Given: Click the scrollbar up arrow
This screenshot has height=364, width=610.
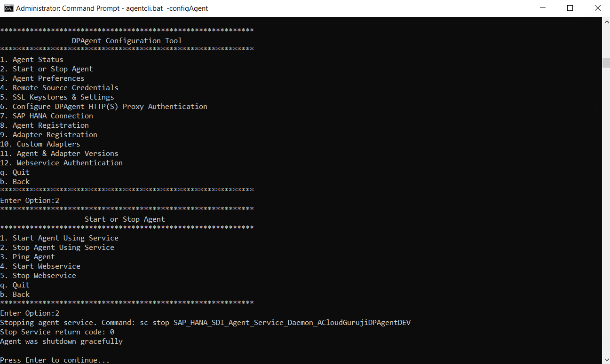Looking at the screenshot, I should point(606,22).
